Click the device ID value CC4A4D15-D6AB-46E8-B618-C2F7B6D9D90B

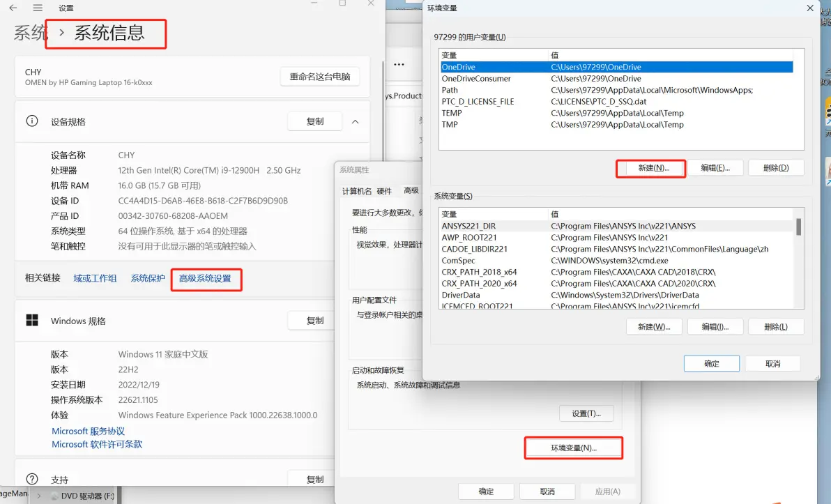[x=203, y=201]
